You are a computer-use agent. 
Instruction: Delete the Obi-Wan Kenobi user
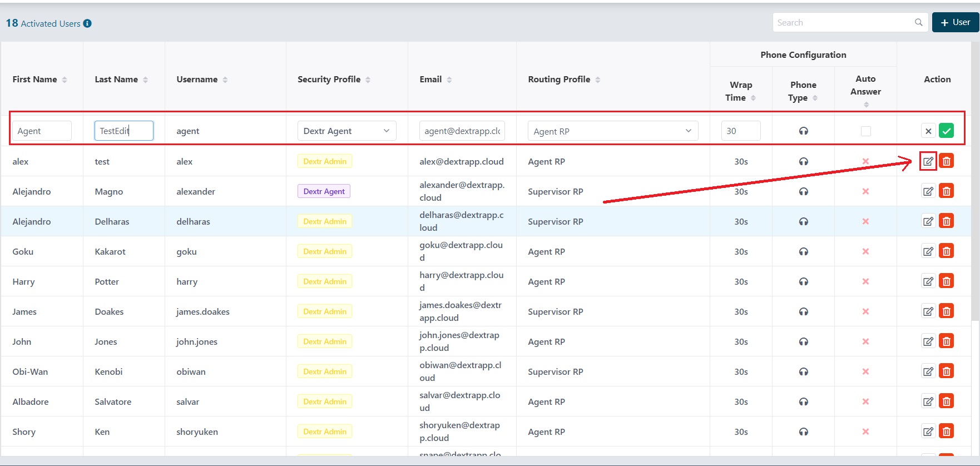946,371
